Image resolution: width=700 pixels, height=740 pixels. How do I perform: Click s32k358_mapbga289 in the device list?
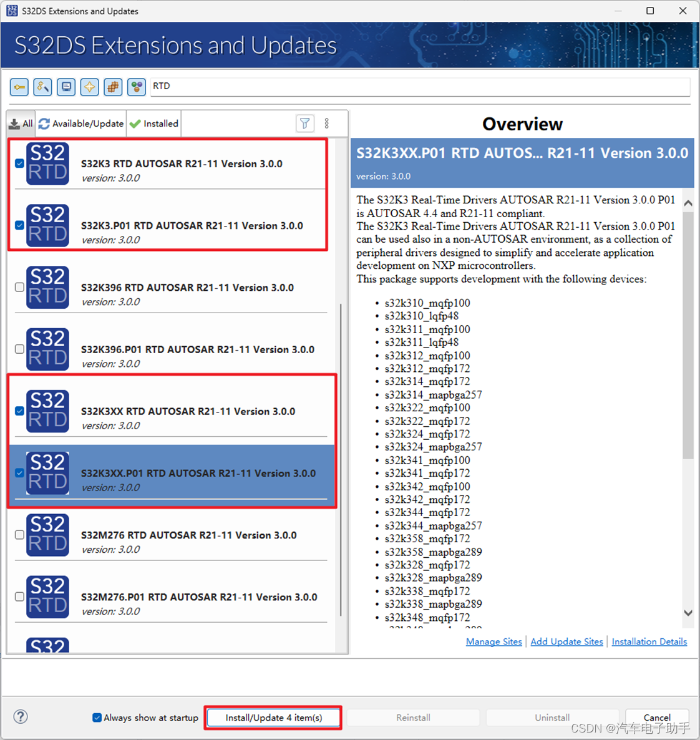pyautogui.click(x=434, y=552)
